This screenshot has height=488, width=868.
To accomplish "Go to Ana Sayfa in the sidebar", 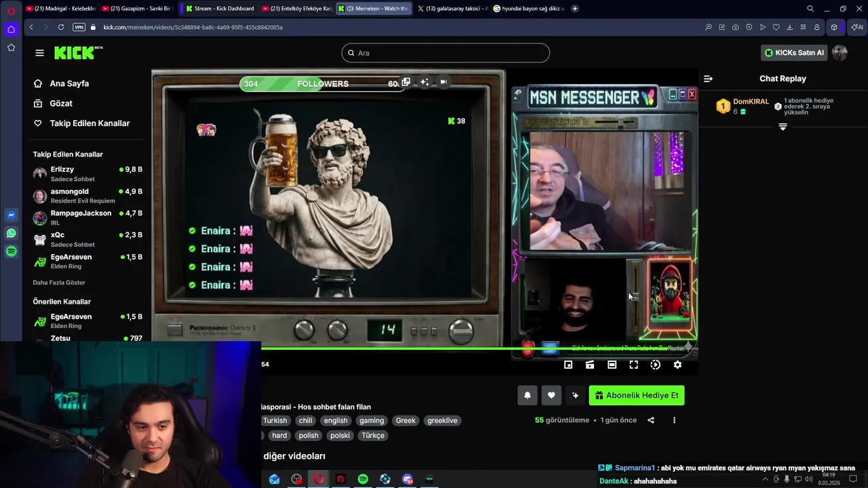I will pos(69,83).
